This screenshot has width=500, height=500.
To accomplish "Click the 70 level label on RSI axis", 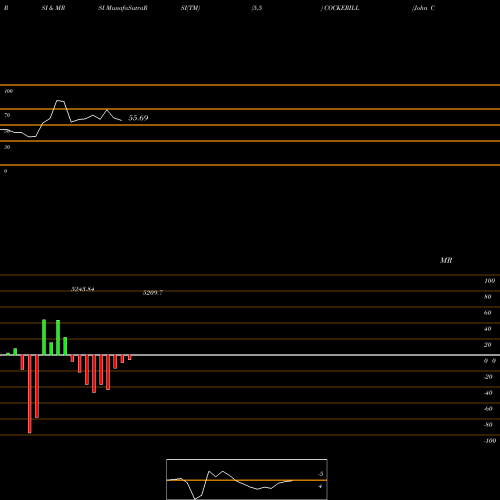I will (x=7, y=115).
